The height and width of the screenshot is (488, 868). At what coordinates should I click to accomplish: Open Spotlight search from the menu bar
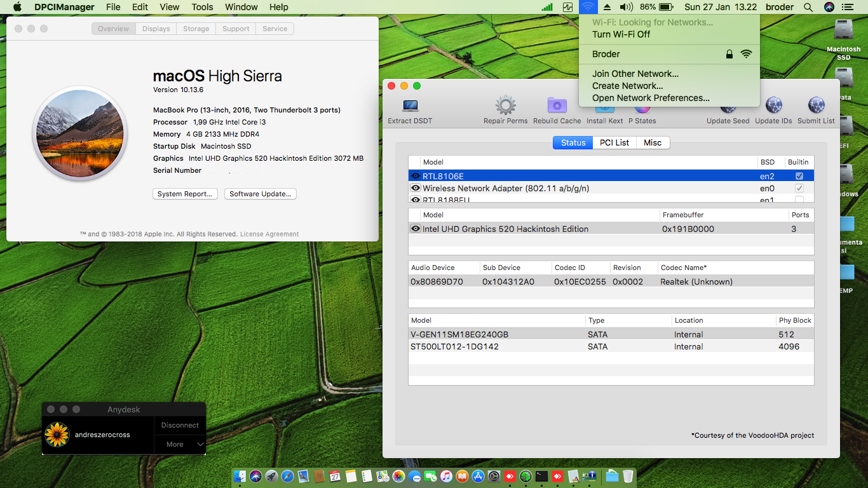pos(808,7)
